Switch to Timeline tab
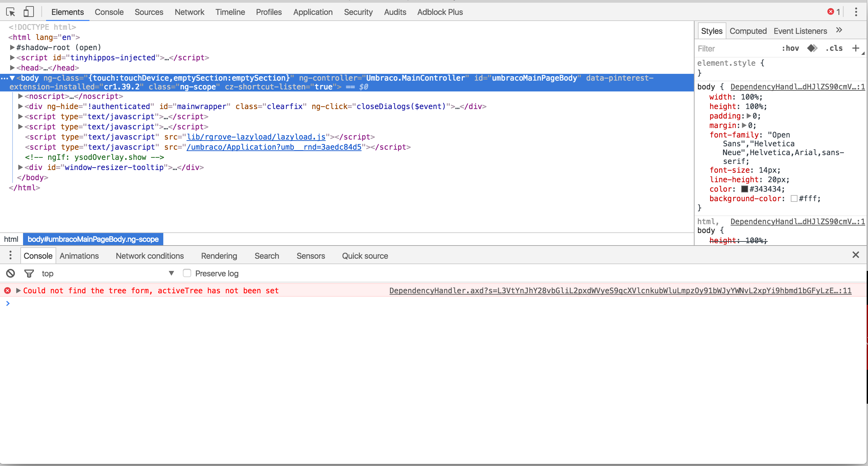This screenshot has width=868, height=466. point(230,12)
